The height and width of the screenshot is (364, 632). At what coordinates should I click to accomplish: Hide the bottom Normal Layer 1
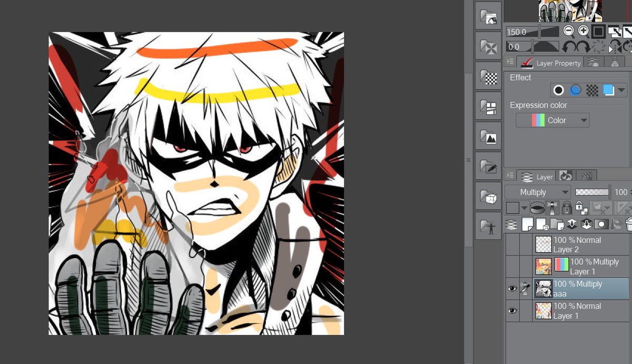click(512, 310)
